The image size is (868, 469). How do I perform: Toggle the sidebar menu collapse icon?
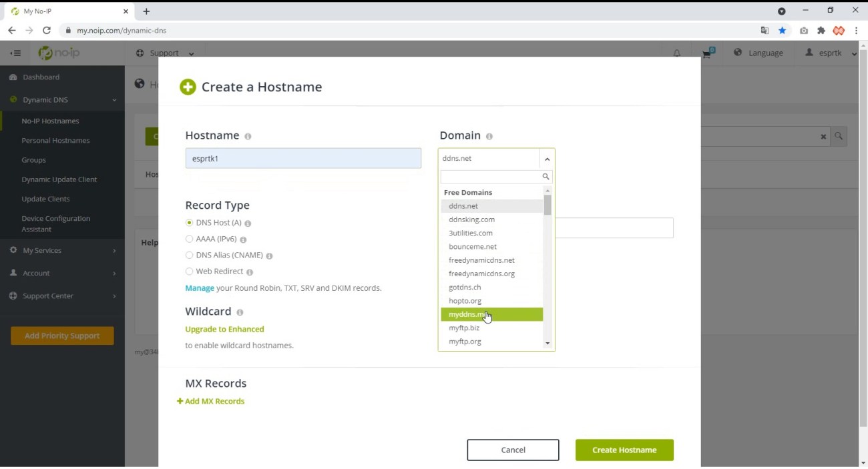tap(15, 53)
